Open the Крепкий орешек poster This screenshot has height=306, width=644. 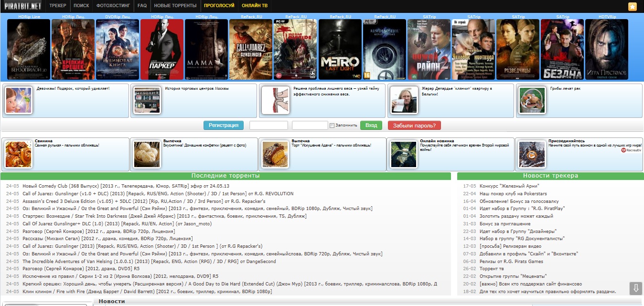click(x=73, y=49)
